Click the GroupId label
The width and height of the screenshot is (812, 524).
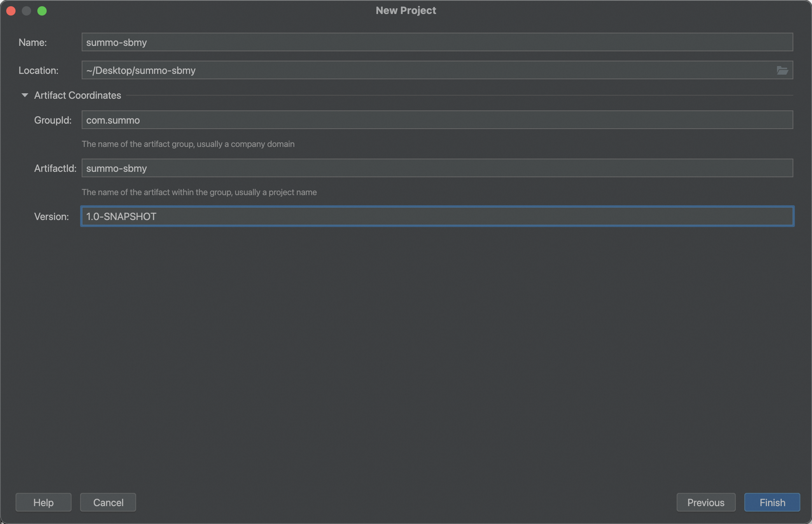(52, 120)
